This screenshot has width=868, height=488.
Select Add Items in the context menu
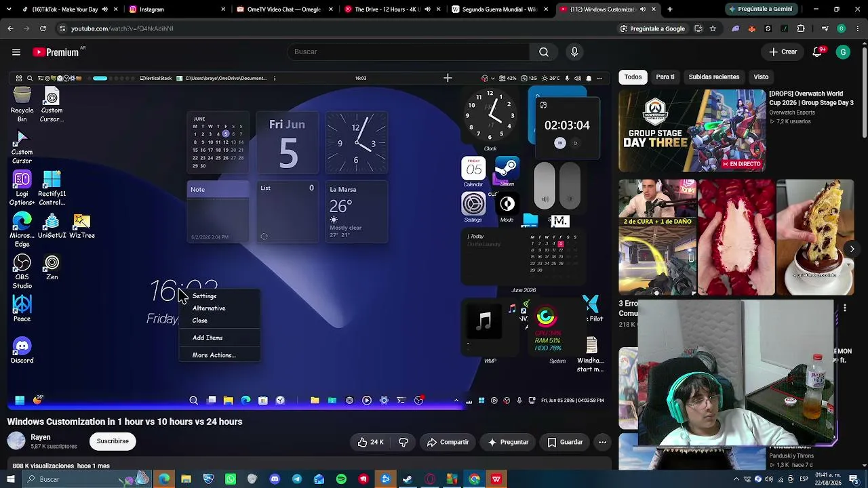[x=208, y=338]
